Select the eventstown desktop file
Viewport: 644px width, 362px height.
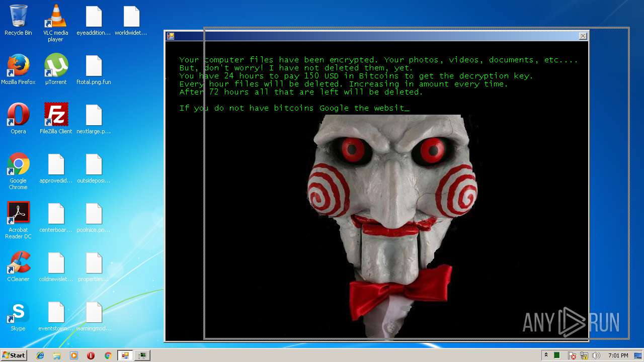(55, 316)
